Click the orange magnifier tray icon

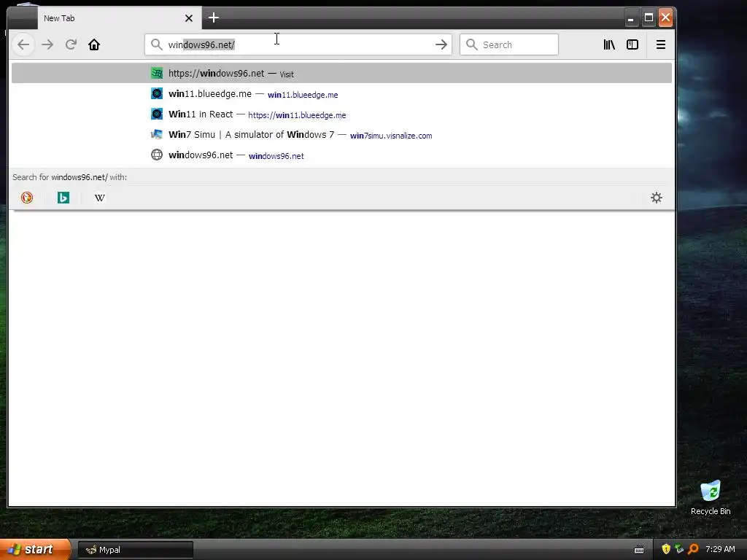click(x=693, y=549)
